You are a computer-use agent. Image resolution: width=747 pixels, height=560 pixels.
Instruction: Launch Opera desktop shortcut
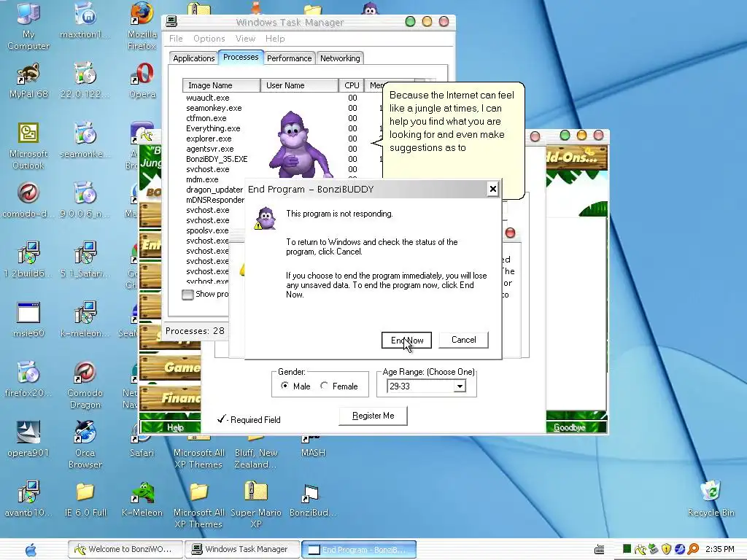pyautogui.click(x=142, y=80)
